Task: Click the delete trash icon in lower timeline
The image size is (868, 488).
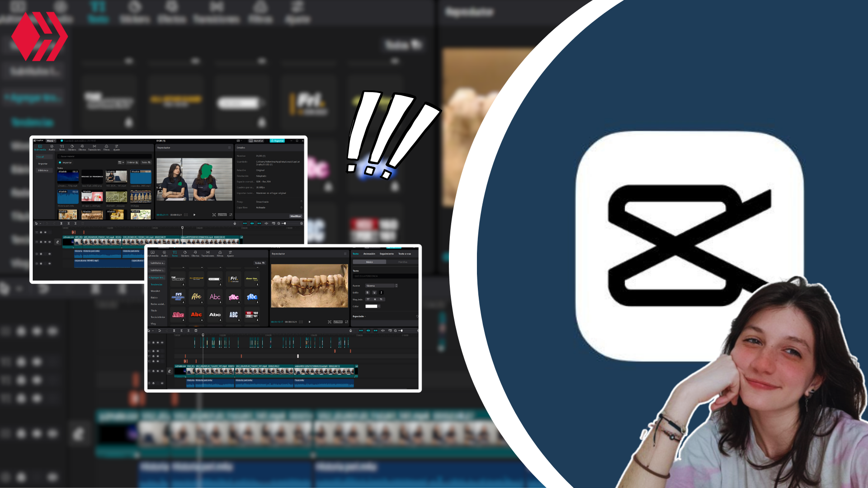Action: click(x=196, y=331)
